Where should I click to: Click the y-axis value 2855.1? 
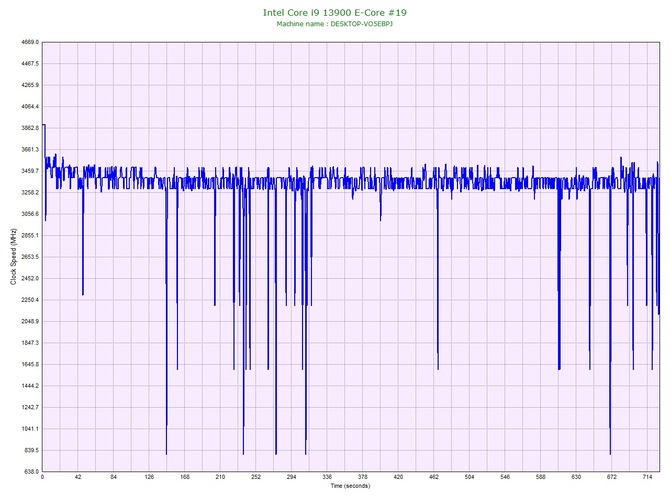(x=30, y=235)
